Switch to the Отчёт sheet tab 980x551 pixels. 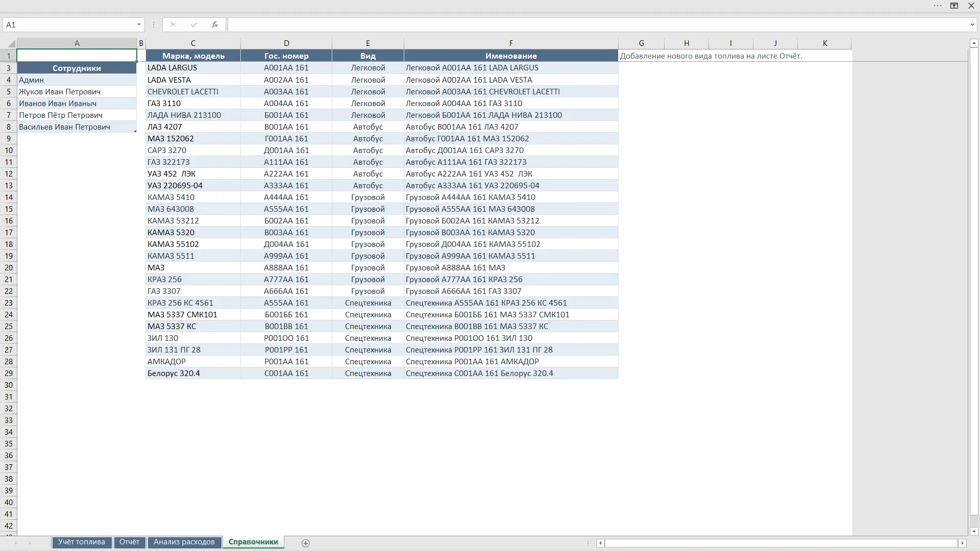(130, 542)
